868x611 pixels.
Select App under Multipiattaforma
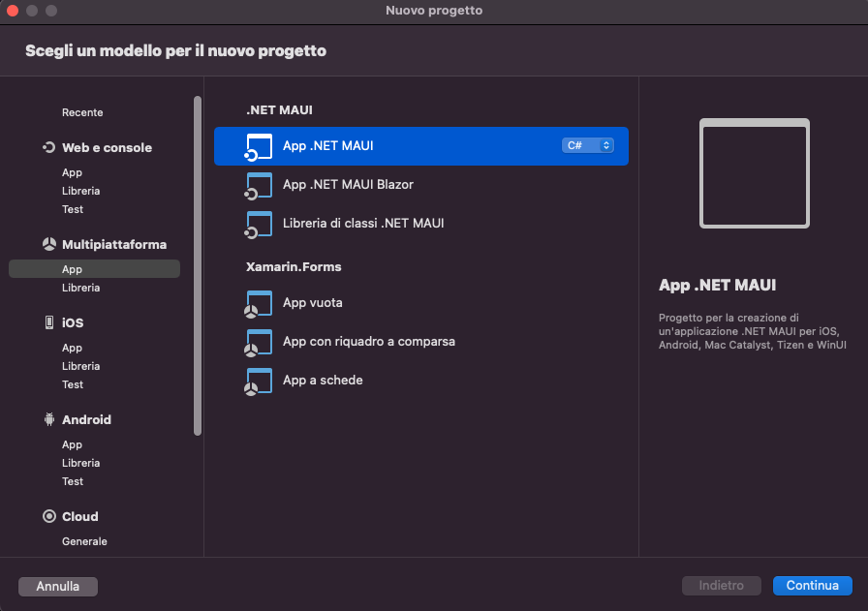point(94,269)
